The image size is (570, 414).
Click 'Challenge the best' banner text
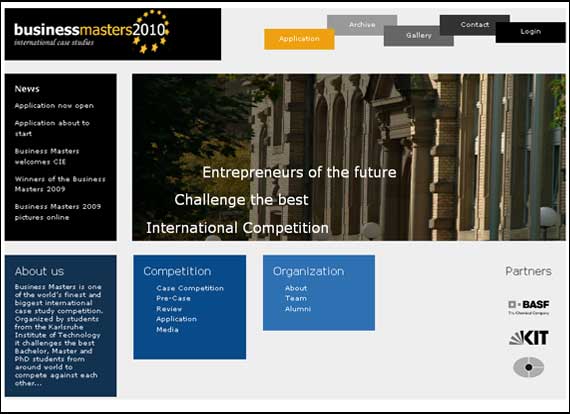pos(241,200)
